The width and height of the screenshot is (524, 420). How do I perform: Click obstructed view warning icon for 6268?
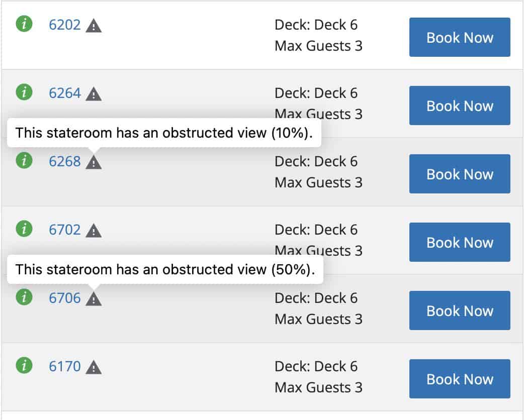94,162
